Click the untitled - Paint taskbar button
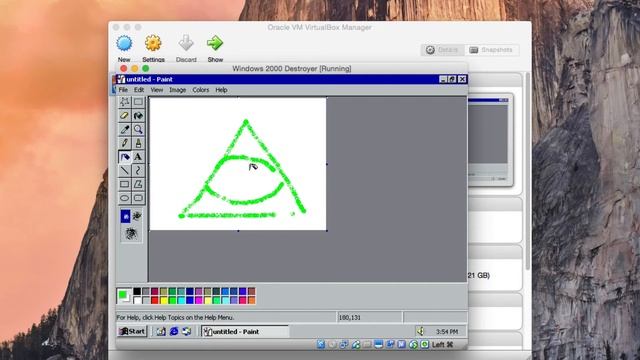This screenshot has width=640, height=360. [245, 331]
